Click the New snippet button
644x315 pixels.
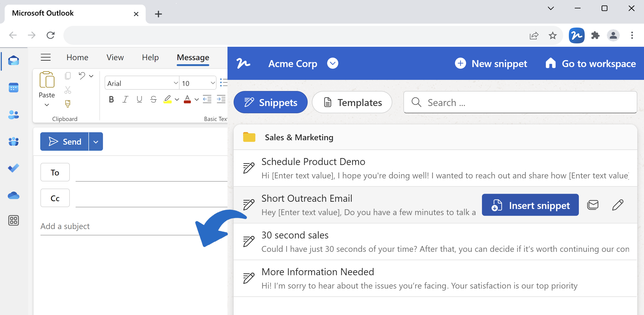[x=491, y=63]
